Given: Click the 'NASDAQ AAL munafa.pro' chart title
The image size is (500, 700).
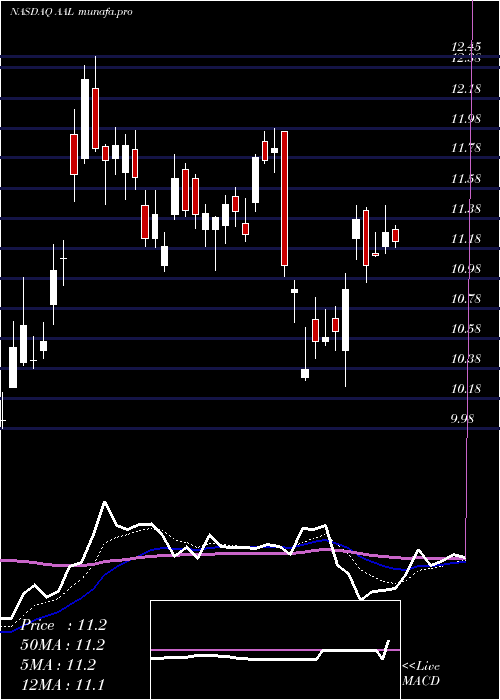Looking at the screenshot, I should [x=71, y=12].
